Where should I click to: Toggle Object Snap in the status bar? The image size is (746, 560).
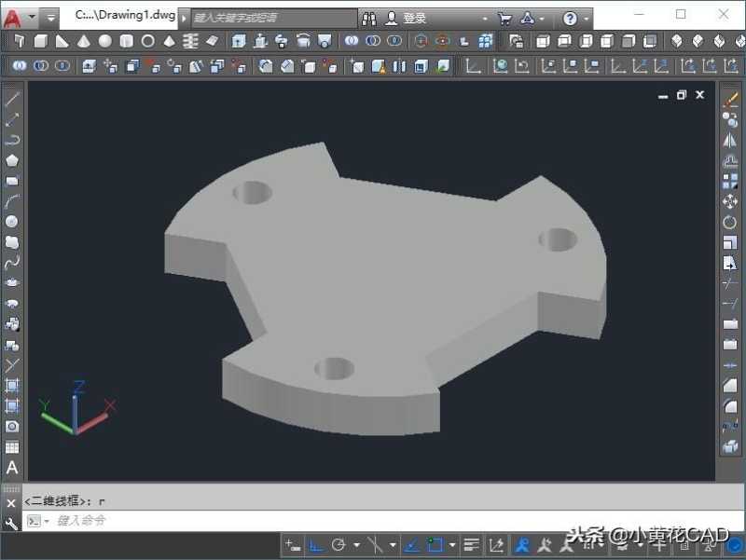click(433, 545)
